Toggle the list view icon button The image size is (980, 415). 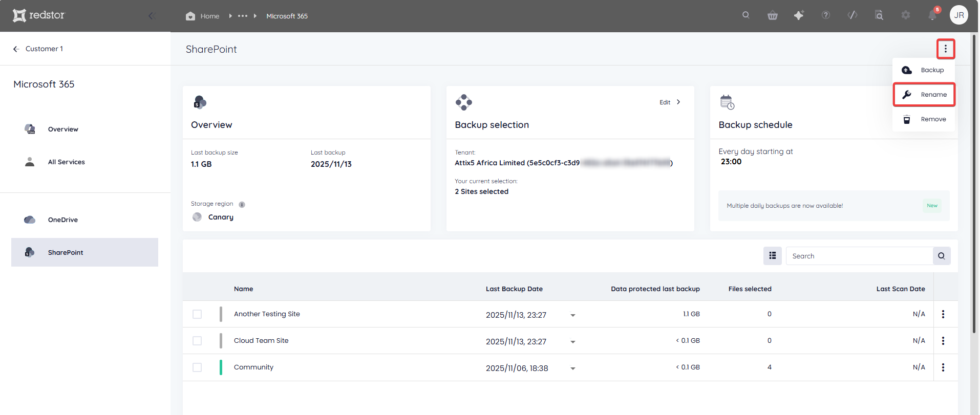(773, 256)
